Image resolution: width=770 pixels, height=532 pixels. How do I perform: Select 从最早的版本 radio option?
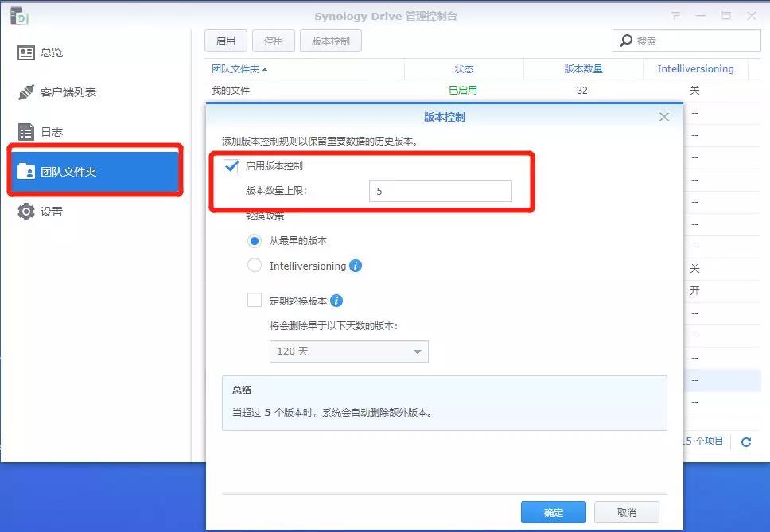click(255, 241)
